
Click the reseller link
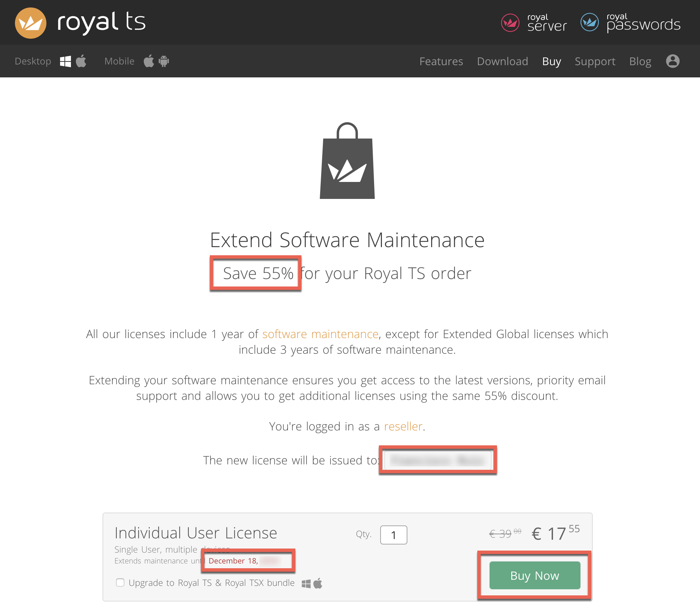click(x=403, y=426)
